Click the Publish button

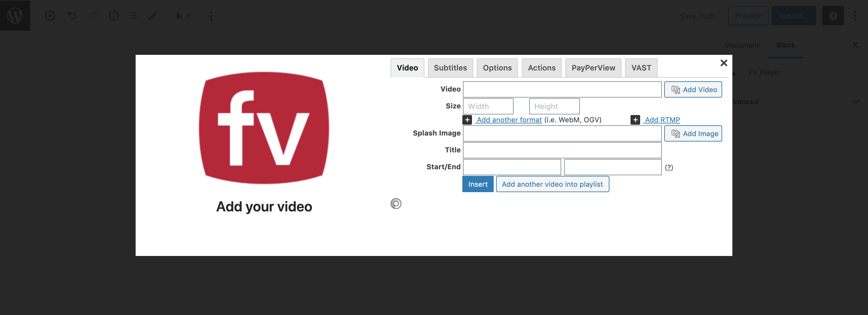[x=793, y=16]
